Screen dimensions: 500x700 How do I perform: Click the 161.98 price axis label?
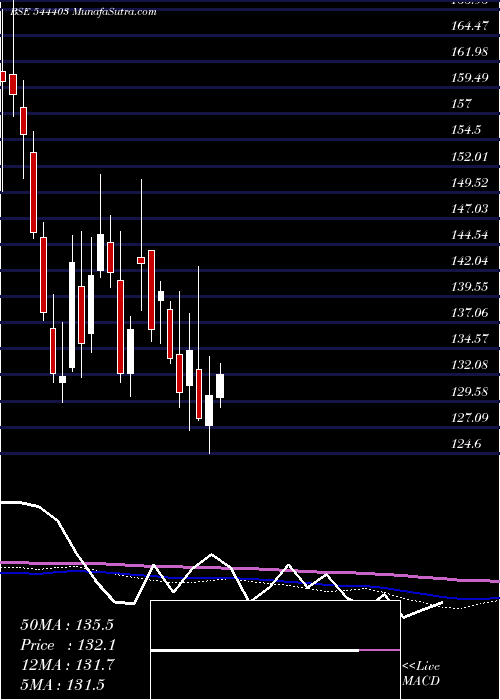pos(469,52)
